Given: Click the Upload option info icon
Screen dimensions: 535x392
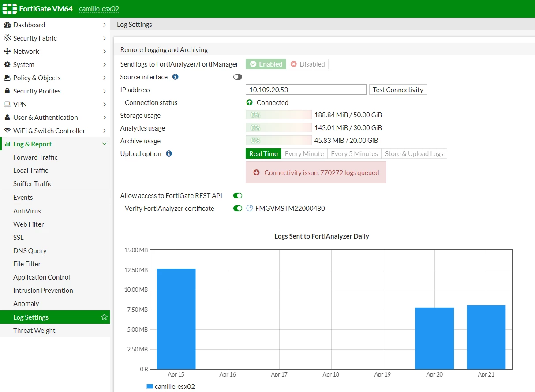Looking at the screenshot, I should coord(168,153).
